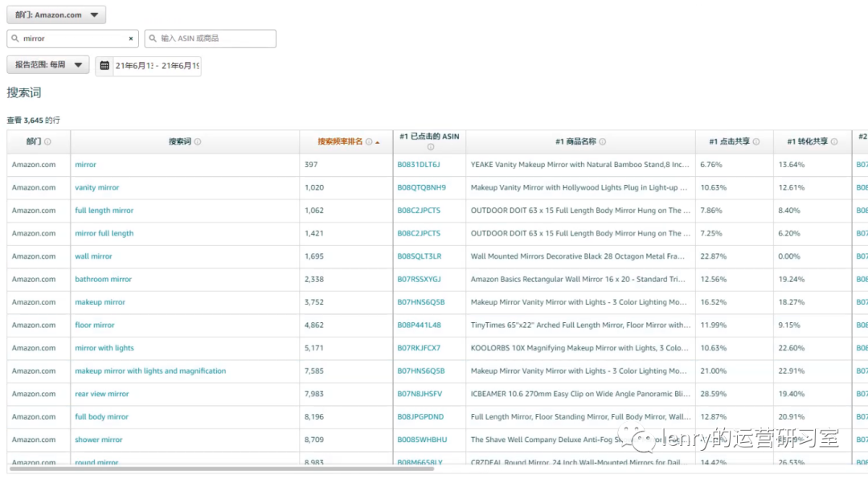Click the info icon next to #1 转化共享
This screenshot has height=479, width=868.
pyautogui.click(x=834, y=141)
